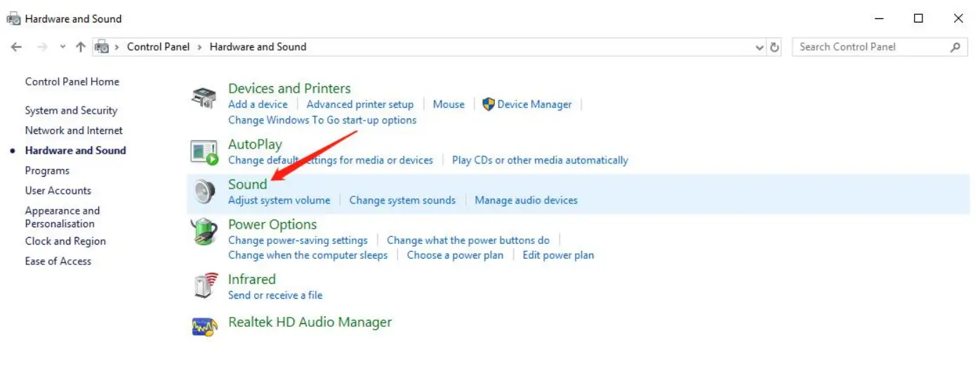Image resolution: width=980 pixels, height=366 pixels.
Task: Open Choose a power plan link
Action: click(x=455, y=255)
